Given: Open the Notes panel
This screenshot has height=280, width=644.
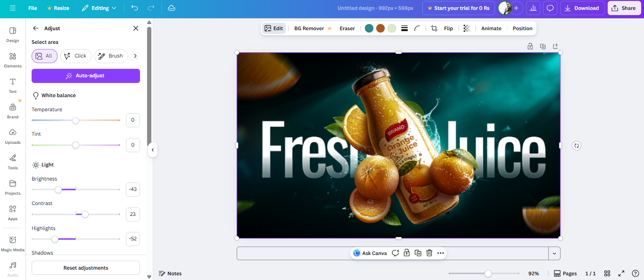Looking at the screenshot, I should click(x=170, y=273).
